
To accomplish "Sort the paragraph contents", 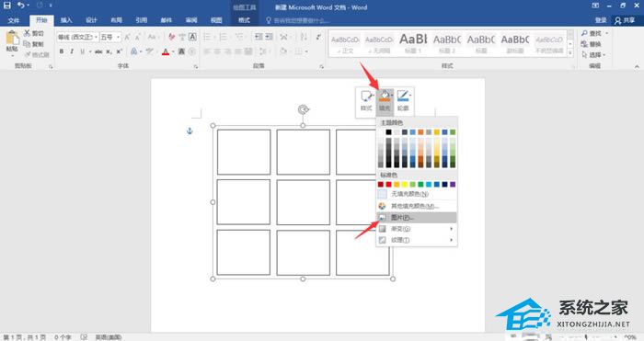I will click(304, 37).
